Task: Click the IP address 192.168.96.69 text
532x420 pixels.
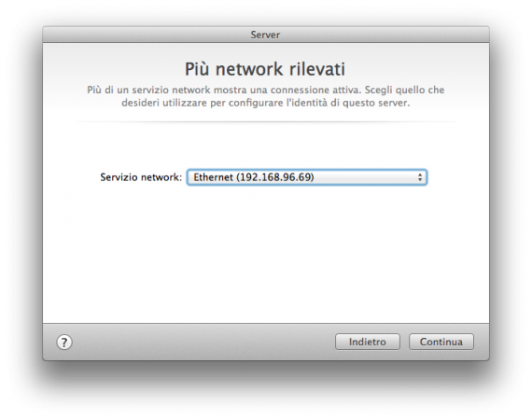Action: (275, 177)
